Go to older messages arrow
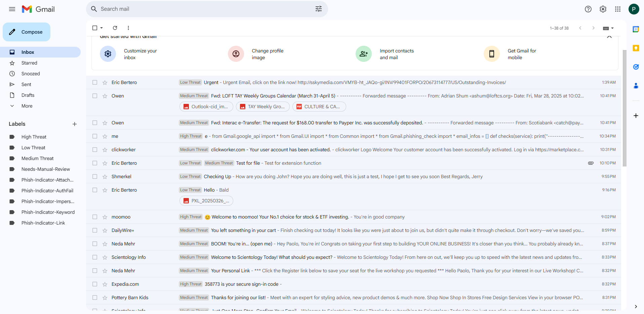Screen dimensions: 644x314 coord(594,28)
